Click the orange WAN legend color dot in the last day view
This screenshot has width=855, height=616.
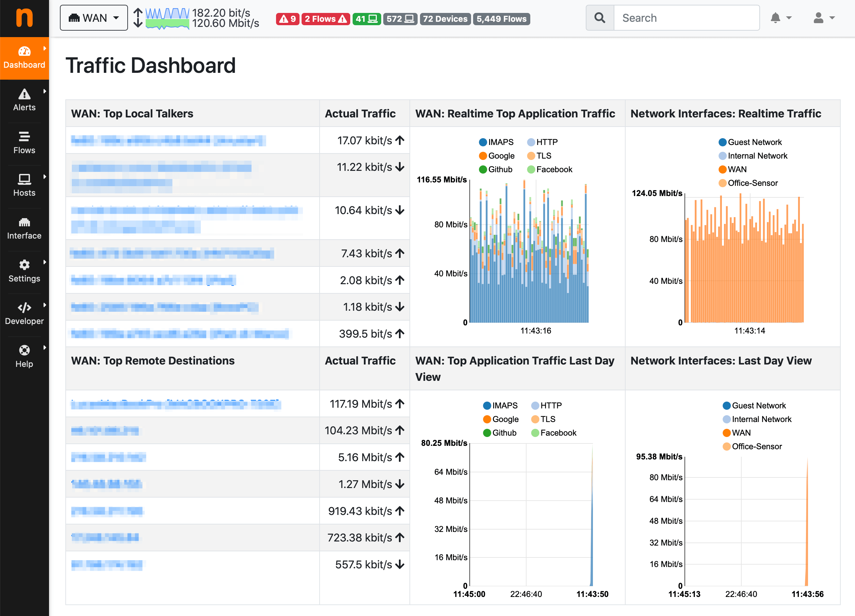(x=726, y=433)
